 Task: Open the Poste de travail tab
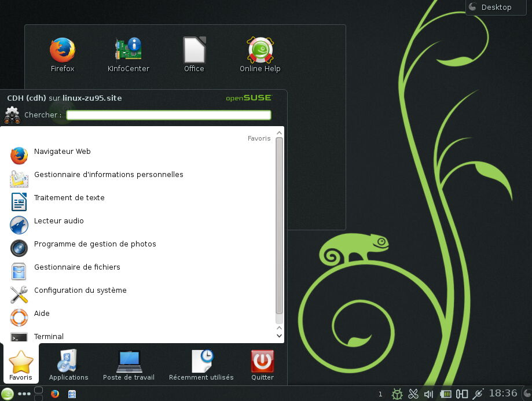pyautogui.click(x=128, y=363)
